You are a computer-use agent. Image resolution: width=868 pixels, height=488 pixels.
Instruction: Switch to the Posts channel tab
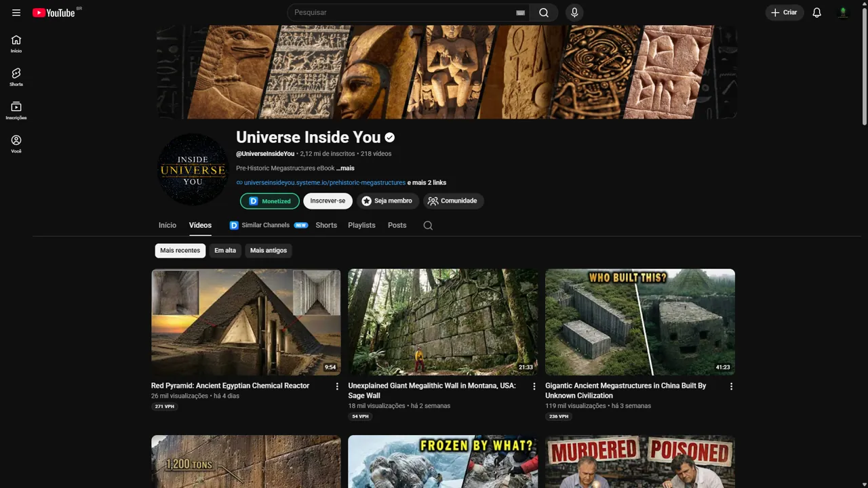[397, 225]
